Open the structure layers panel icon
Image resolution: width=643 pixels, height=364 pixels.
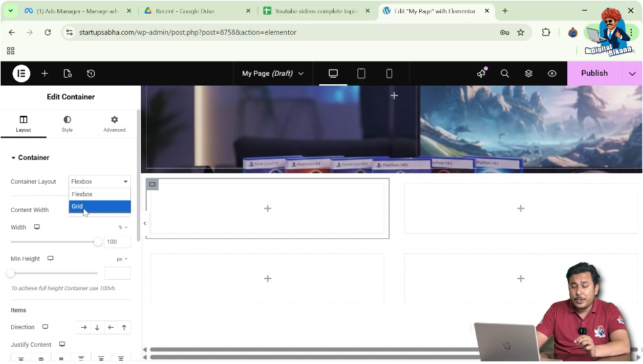tap(528, 73)
